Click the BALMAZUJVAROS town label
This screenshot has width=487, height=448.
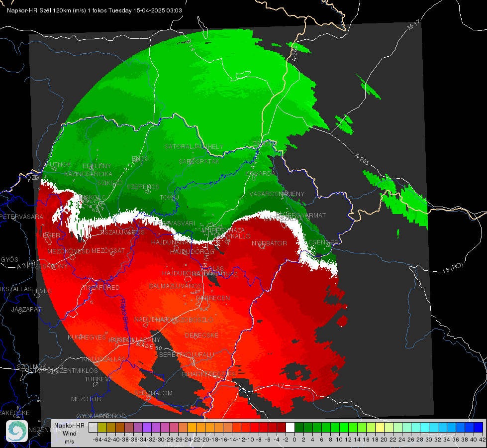coord(176,286)
